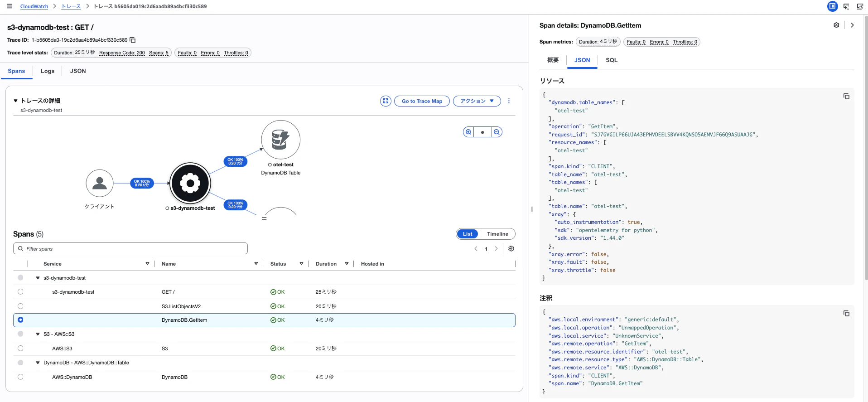Click the OK 100% edge label to otel-test
Screen dimensions: 868x402
click(x=235, y=161)
